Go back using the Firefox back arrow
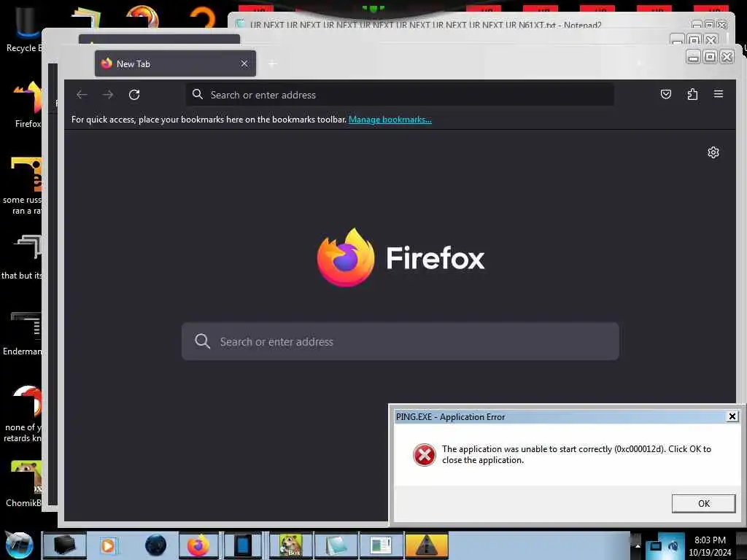This screenshot has height=560, width=747. click(82, 95)
